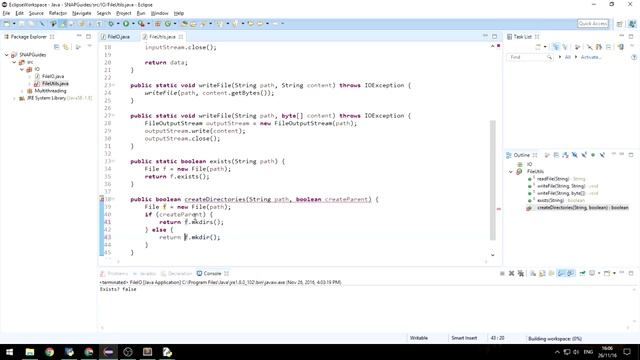
Task: Collapse FileUtils class in Outline
Action: [x=511, y=172]
